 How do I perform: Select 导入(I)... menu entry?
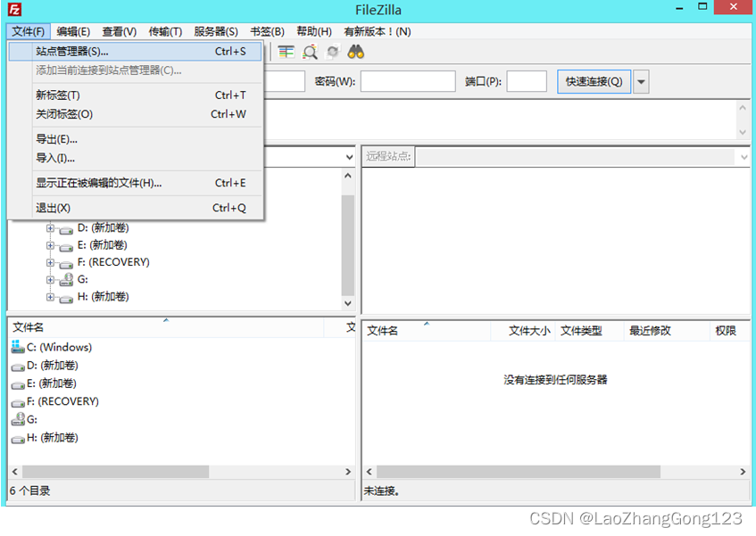tap(135, 158)
